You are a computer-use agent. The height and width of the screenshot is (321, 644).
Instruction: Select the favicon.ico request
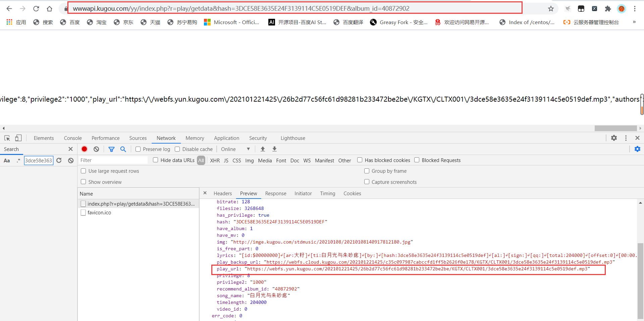tap(99, 212)
